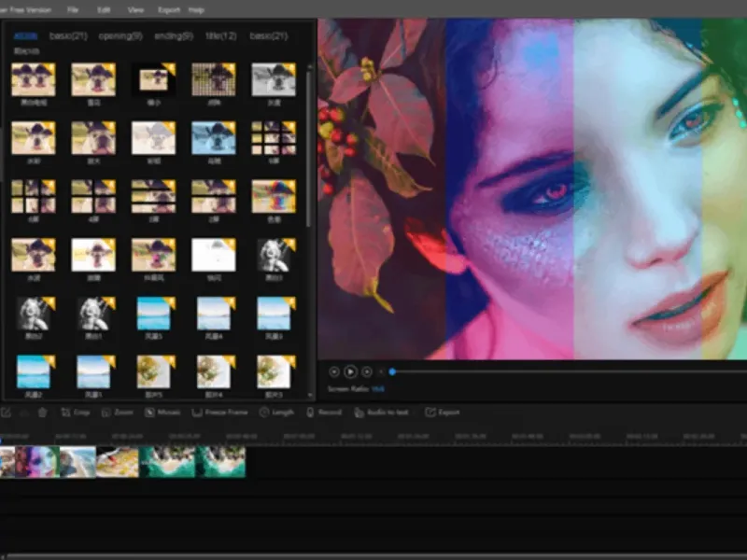Open the File menu
The height and width of the screenshot is (560, 747).
point(73,9)
